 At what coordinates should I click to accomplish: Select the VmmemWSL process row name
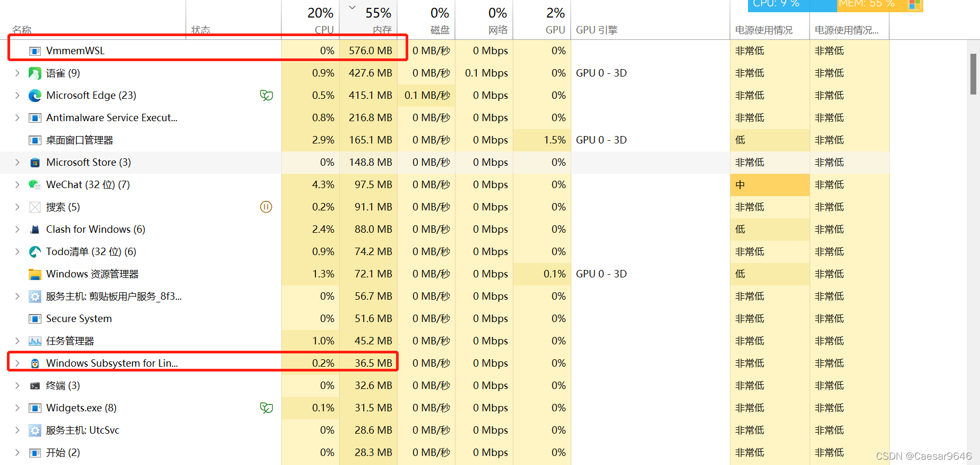[x=75, y=50]
